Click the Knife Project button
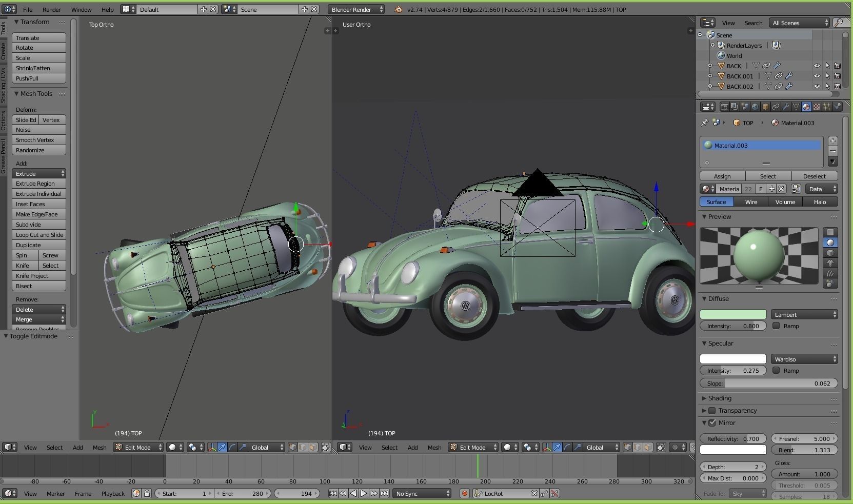This screenshot has height=504, width=853. [39, 275]
